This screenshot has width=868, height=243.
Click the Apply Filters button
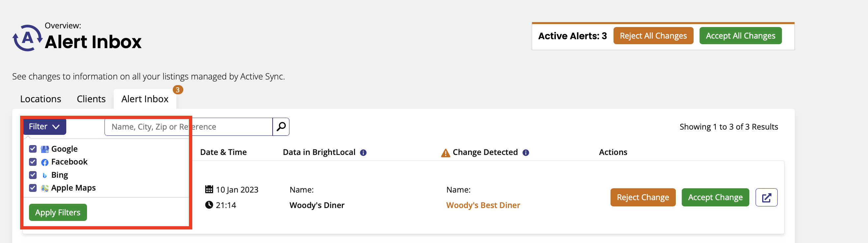pyautogui.click(x=58, y=212)
